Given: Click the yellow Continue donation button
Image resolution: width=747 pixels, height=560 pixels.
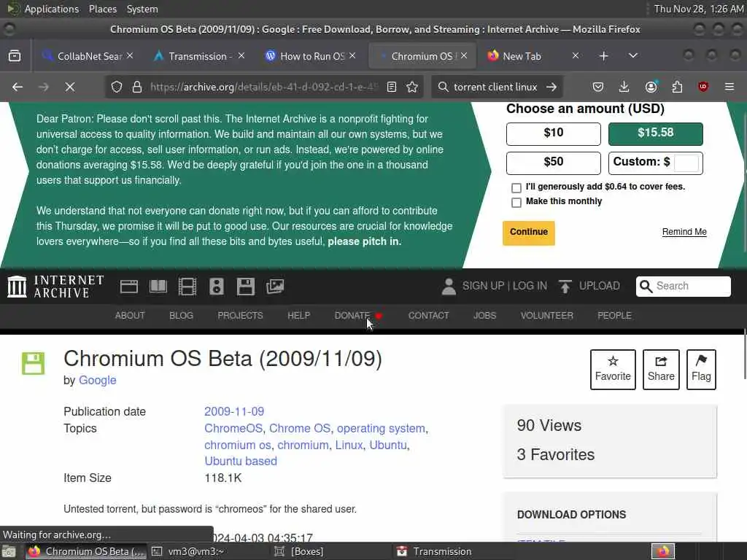Looking at the screenshot, I should [x=529, y=233].
